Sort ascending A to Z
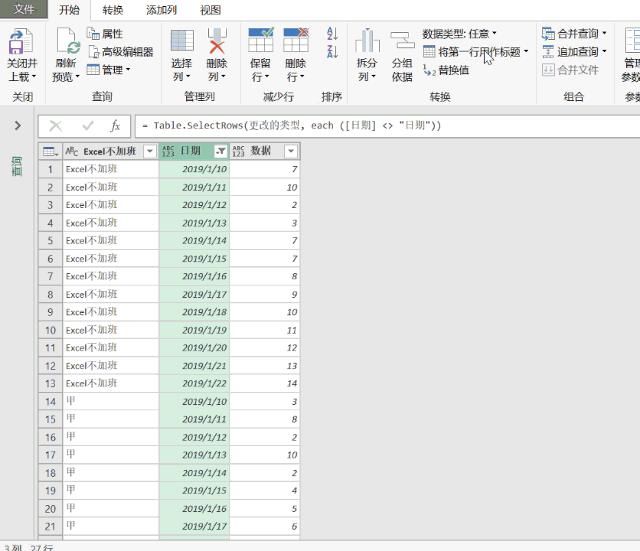 tap(332, 33)
